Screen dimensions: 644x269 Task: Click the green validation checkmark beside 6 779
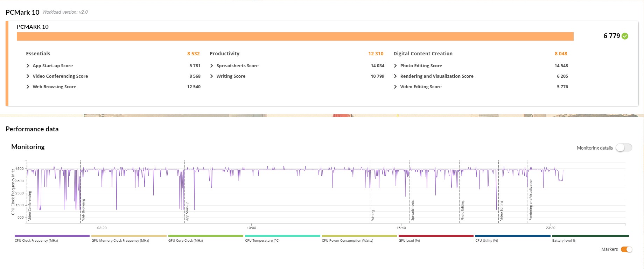pyautogui.click(x=625, y=36)
